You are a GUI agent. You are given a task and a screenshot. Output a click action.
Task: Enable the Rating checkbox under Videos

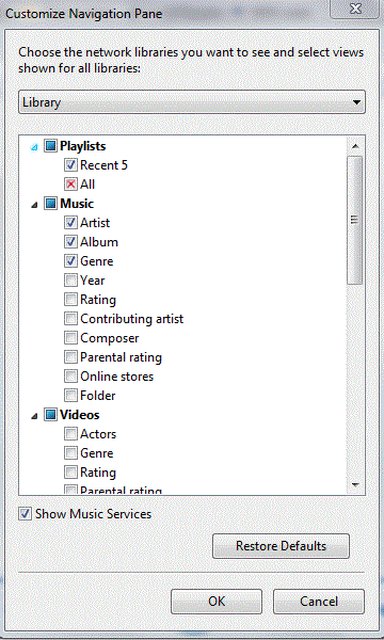pos(71,472)
